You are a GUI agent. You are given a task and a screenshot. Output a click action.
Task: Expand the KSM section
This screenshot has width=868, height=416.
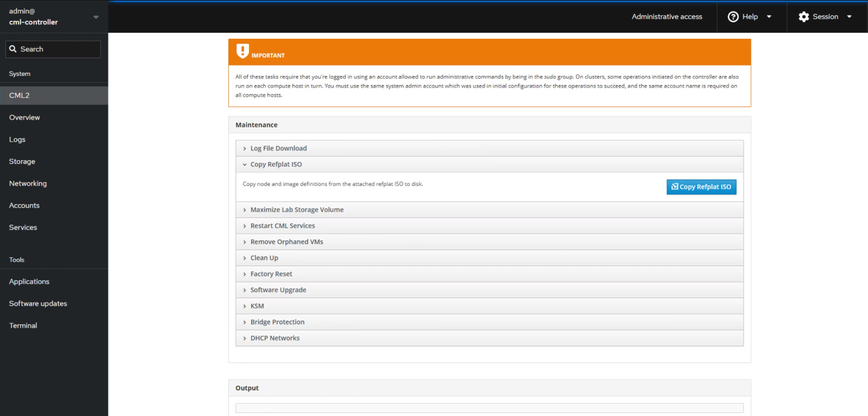coord(489,306)
